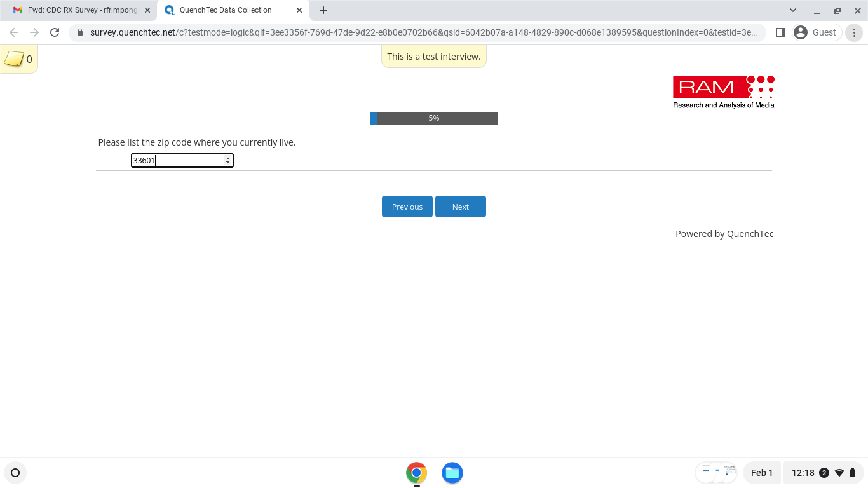This screenshot has width=868, height=488.
Task: Select the QuenchTec Data Collection tab
Action: (x=226, y=10)
